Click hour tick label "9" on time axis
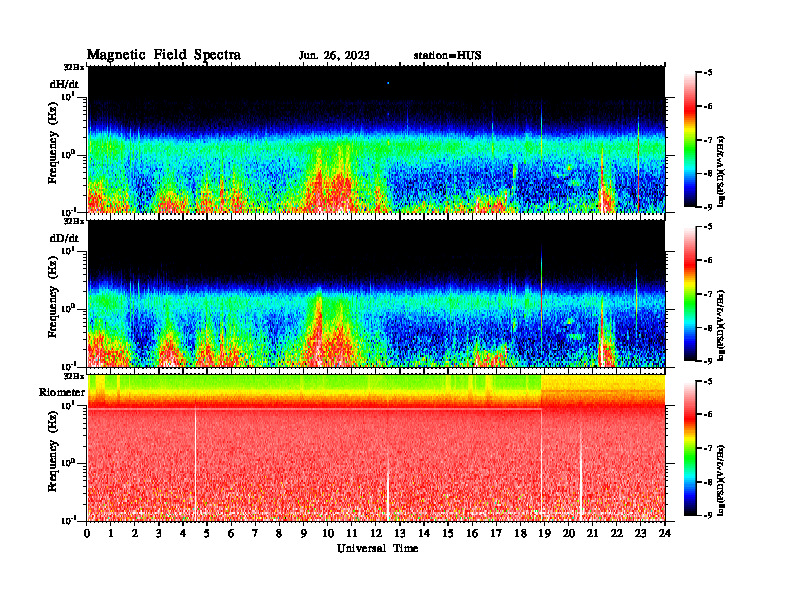The height and width of the screenshot is (612, 792). 304,534
